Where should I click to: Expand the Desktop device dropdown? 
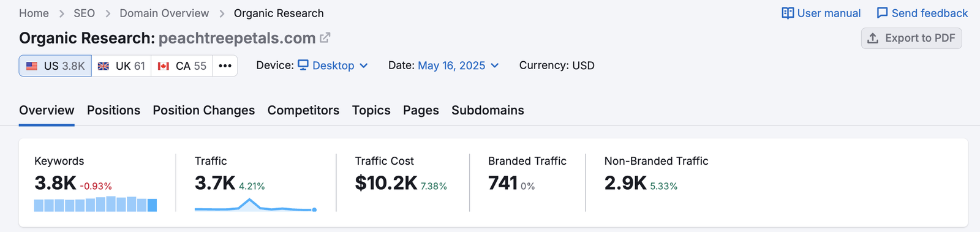click(333, 65)
